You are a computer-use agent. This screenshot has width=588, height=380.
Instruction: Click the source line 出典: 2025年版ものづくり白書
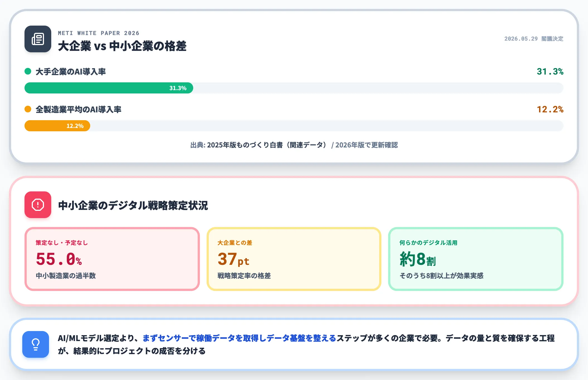(294, 145)
